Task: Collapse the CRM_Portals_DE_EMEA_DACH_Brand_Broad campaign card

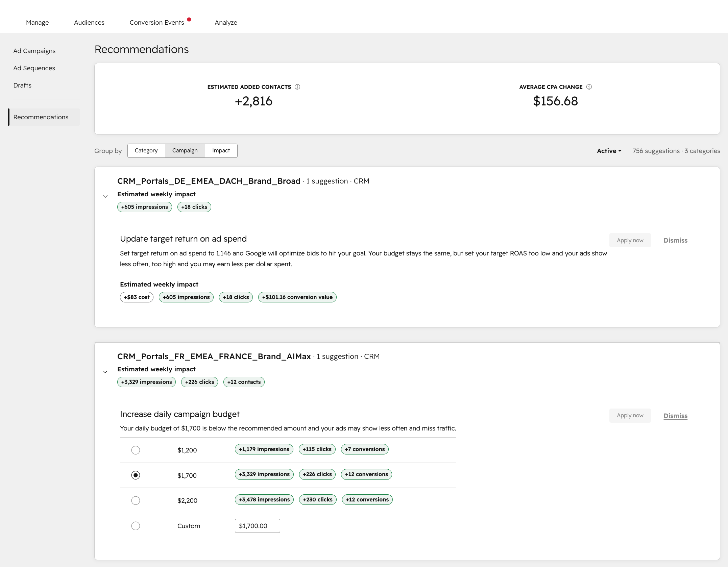Action: point(105,196)
